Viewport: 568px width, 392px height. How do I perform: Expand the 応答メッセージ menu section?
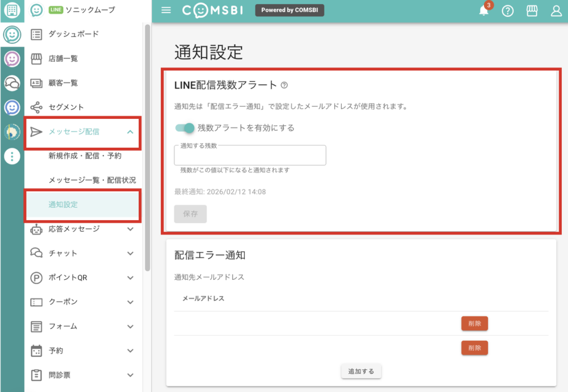pos(131,229)
